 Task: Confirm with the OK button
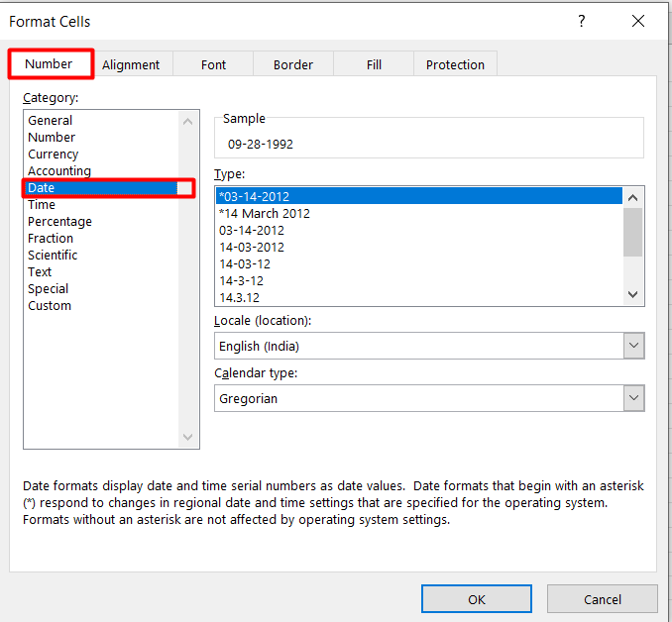(477, 599)
